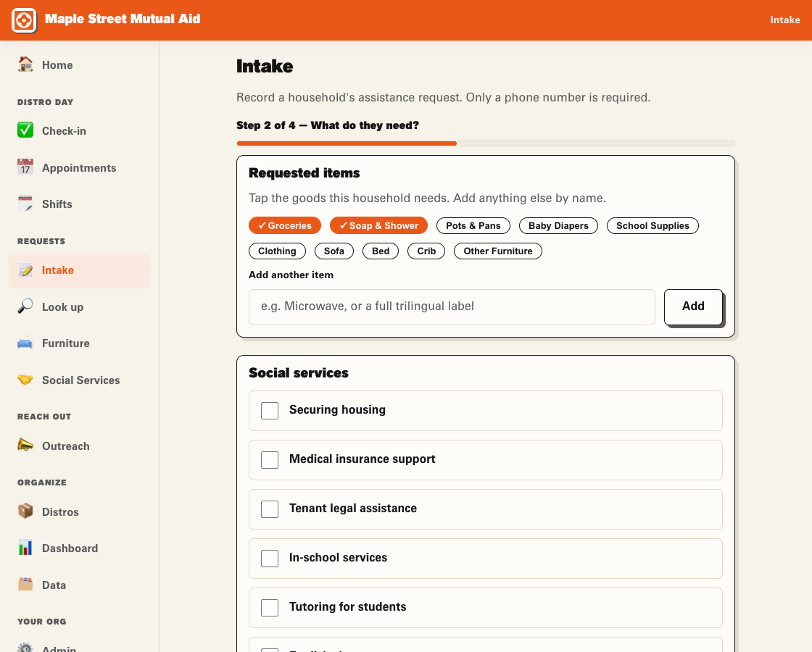This screenshot has height=652, width=812.
Task: Click the Tutoring for students label text
Action: [347, 606]
